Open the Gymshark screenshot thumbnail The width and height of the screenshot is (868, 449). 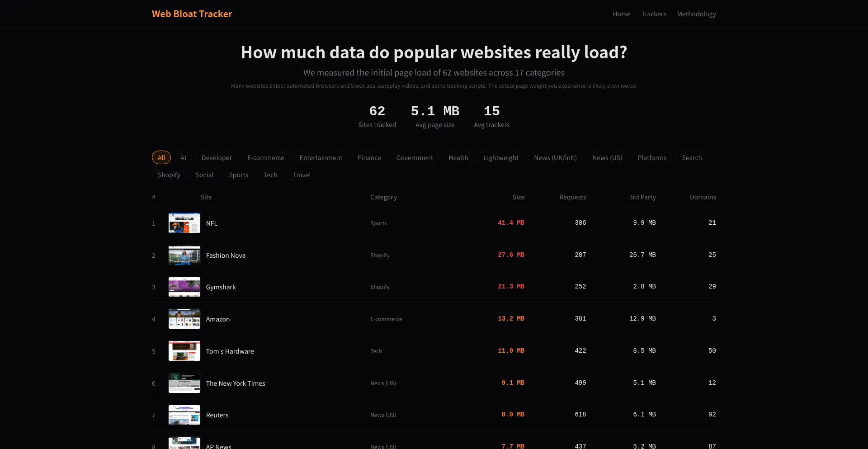(x=184, y=287)
